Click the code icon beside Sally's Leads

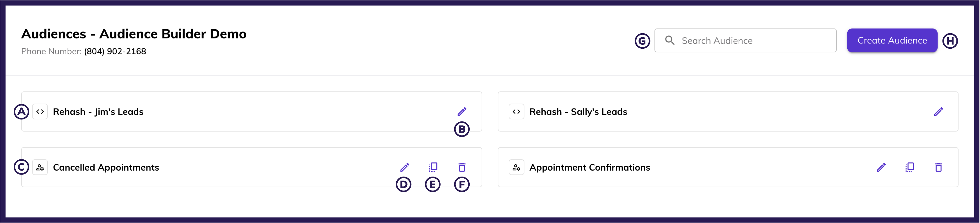click(x=516, y=111)
